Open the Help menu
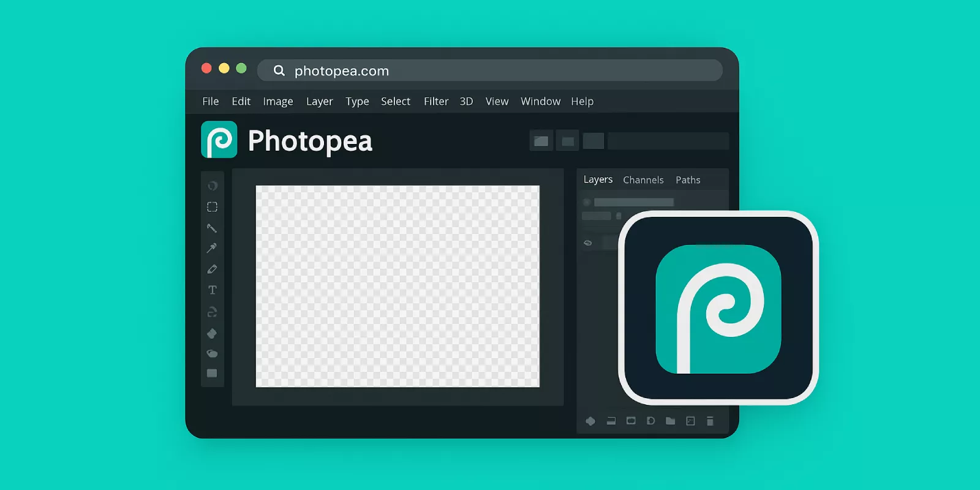Image resolution: width=980 pixels, height=490 pixels. point(582,102)
